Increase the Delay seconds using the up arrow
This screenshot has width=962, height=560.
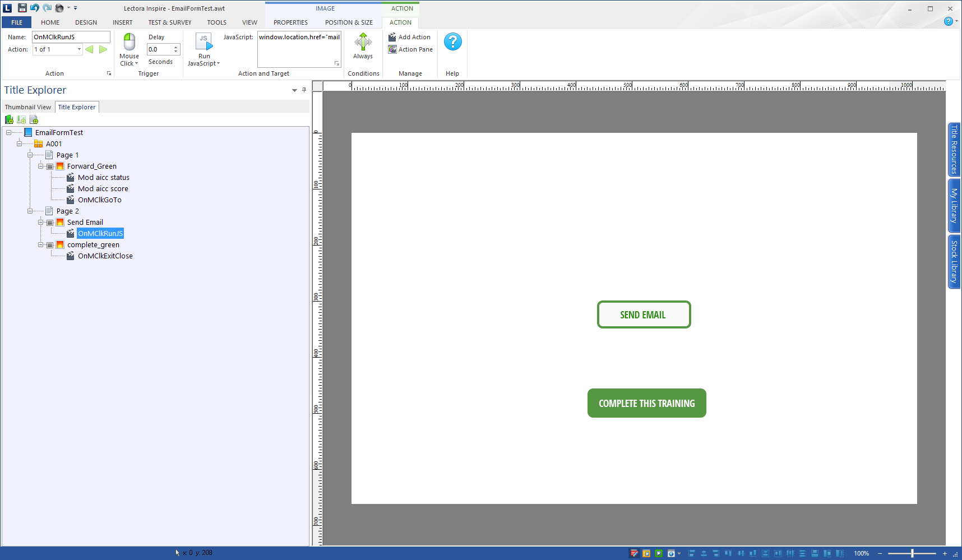pos(176,47)
